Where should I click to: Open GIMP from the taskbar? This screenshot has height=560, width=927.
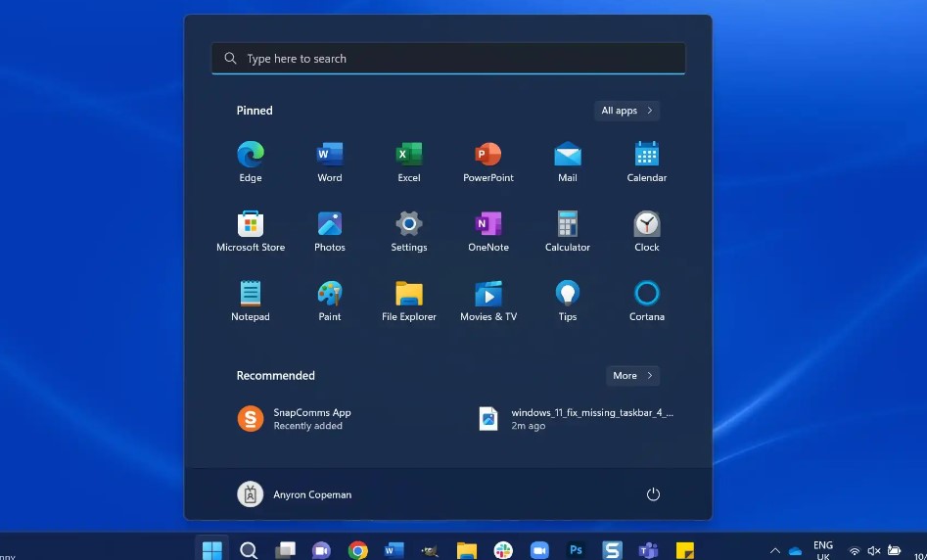pos(431,550)
